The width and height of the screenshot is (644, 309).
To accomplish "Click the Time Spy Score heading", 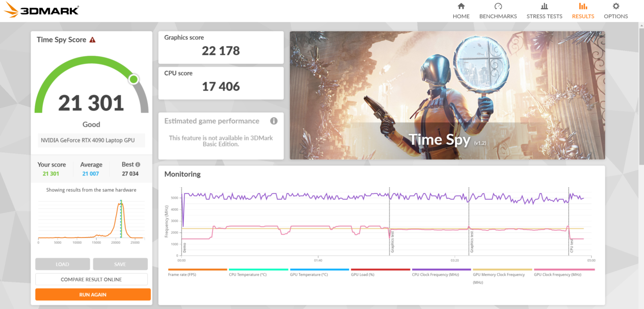I will [61, 40].
